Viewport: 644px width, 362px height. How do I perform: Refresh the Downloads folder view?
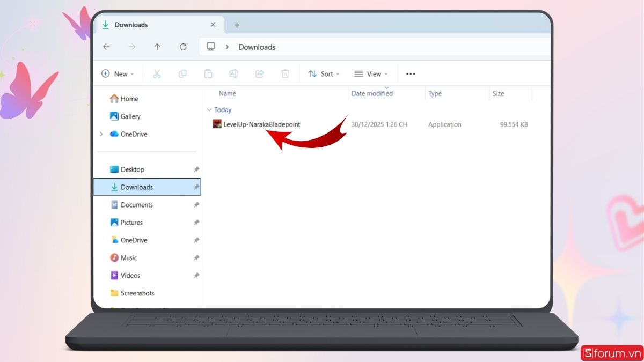(183, 47)
